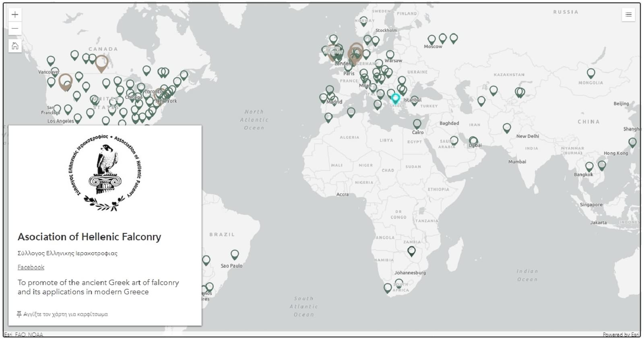The image size is (644, 339).
Task: Click the pin icon at popup bottom
Action: (19, 314)
